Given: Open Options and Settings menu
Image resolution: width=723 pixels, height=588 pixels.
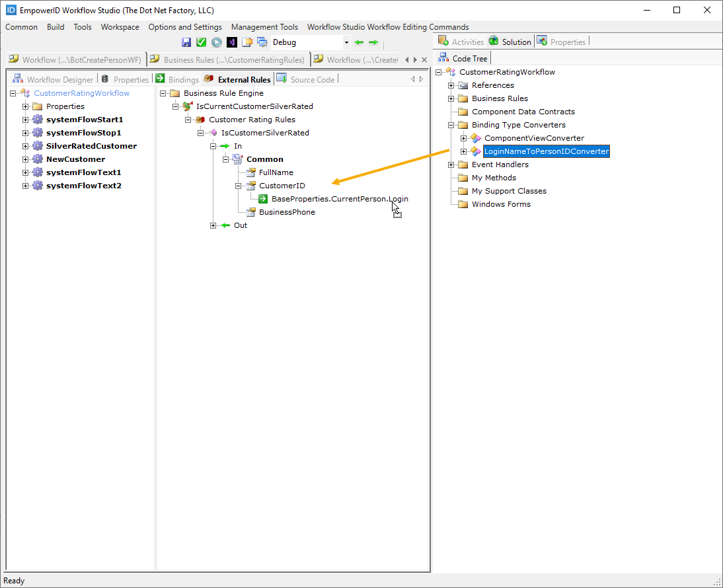Looking at the screenshot, I should [x=185, y=26].
